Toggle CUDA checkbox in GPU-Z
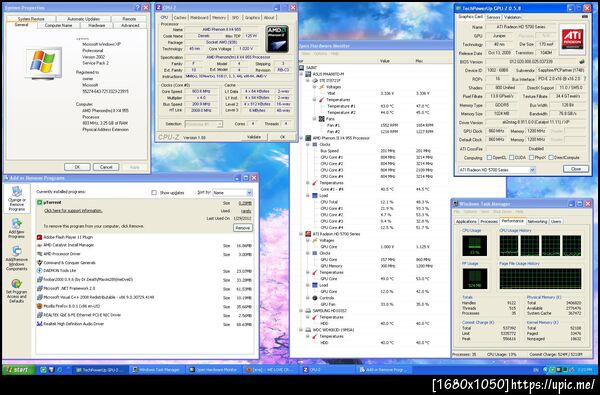The image size is (600, 395). [511, 157]
